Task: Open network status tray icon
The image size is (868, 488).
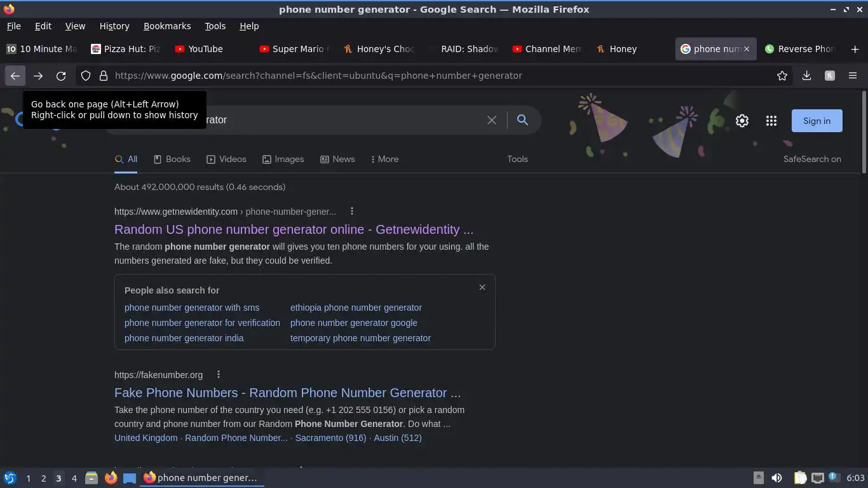Action: pos(818,478)
